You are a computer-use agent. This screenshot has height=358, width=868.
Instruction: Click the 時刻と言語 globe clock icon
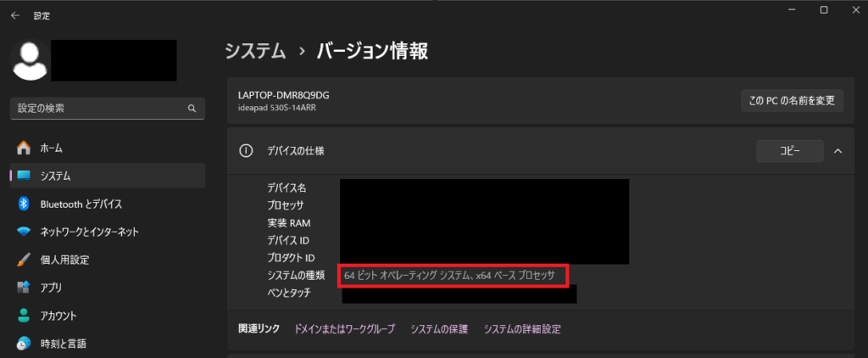[x=24, y=343]
